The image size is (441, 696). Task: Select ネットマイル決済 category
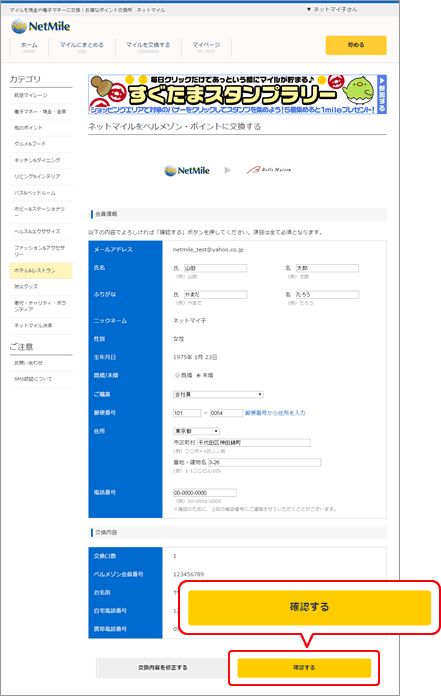pyautogui.click(x=41, y=326)
